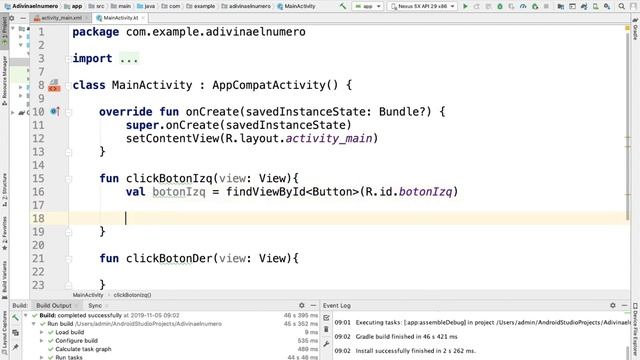Collapse the Run build tree node
The image size is (640, 360).
tap(34, 324)
